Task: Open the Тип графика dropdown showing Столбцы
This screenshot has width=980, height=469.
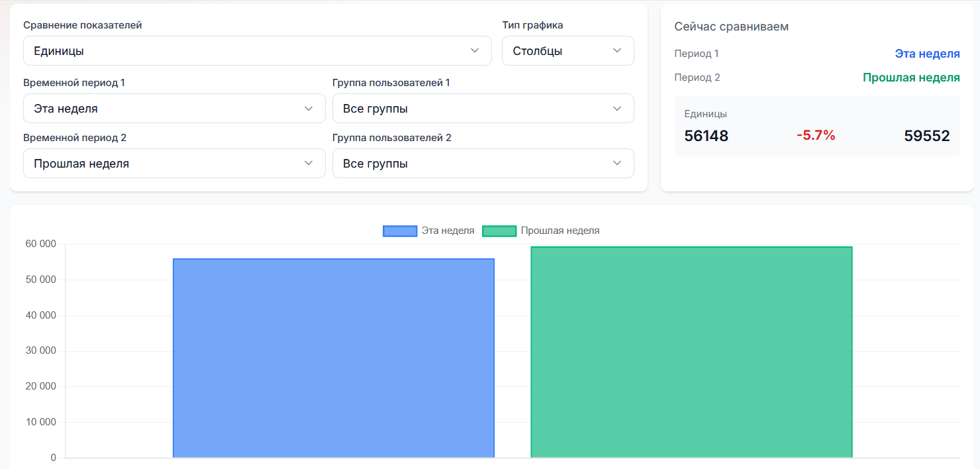Action: pos(568,51)
